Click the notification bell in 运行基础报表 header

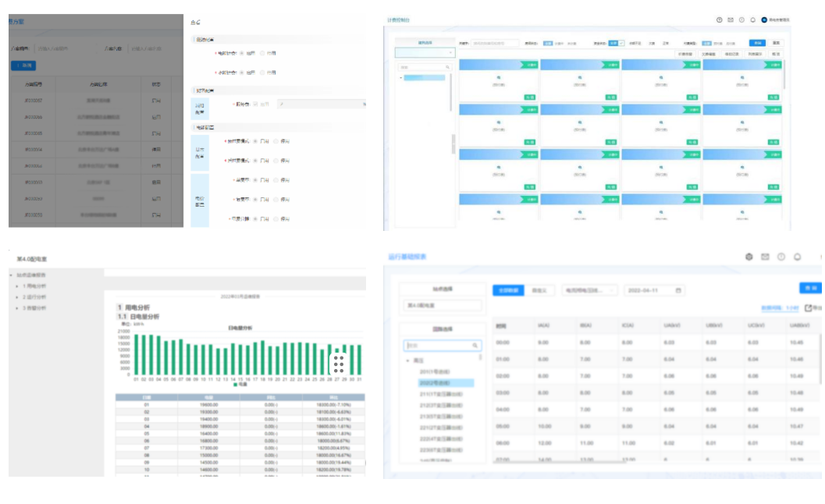coord(798,257)
